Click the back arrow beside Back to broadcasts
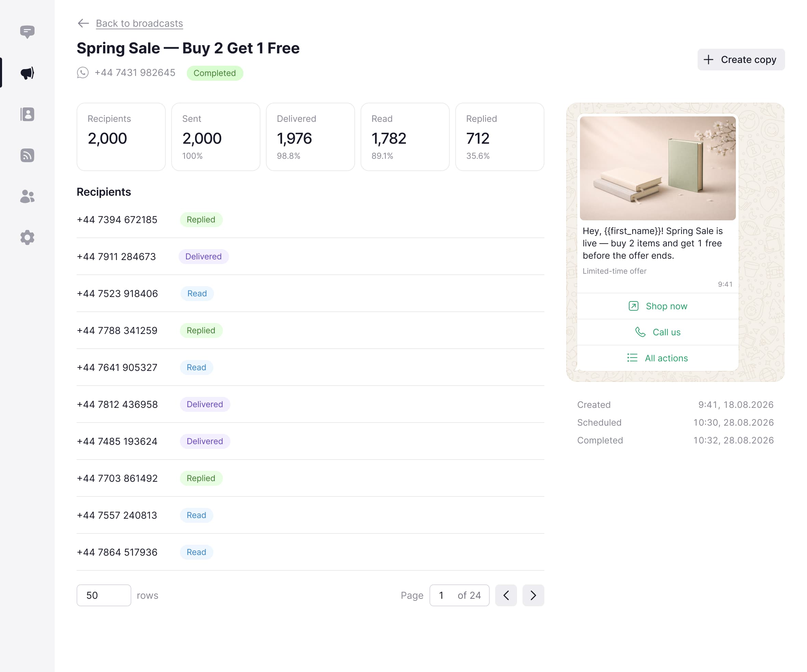 coord(83,24)
